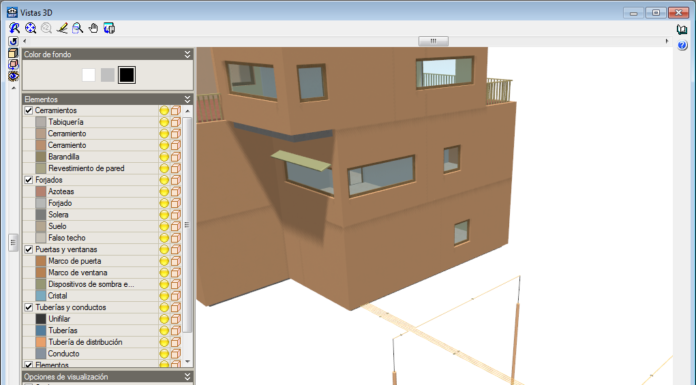Click the print view icon in toolbar

tap(109, 28)
